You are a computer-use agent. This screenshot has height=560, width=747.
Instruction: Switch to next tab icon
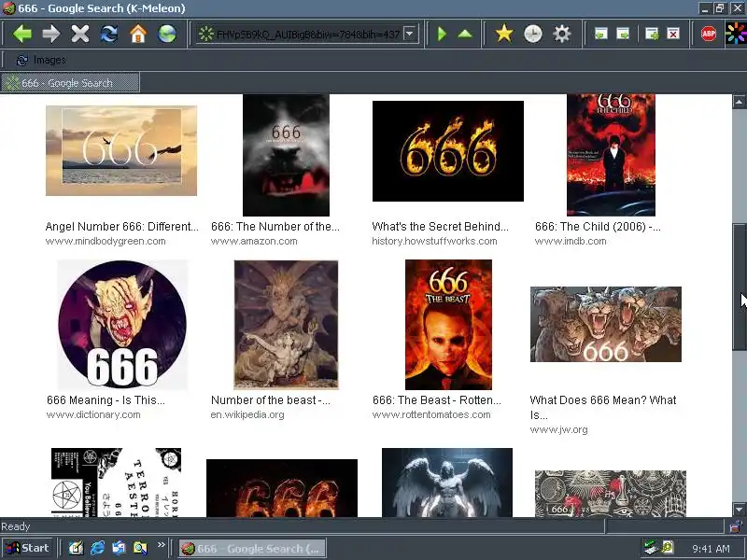(x=623, y=34)
